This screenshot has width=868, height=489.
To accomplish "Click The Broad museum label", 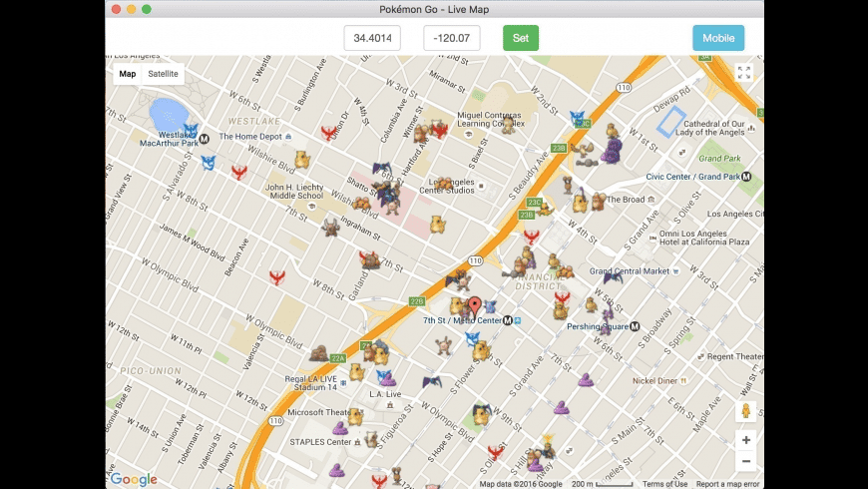I will coord(627,200).
